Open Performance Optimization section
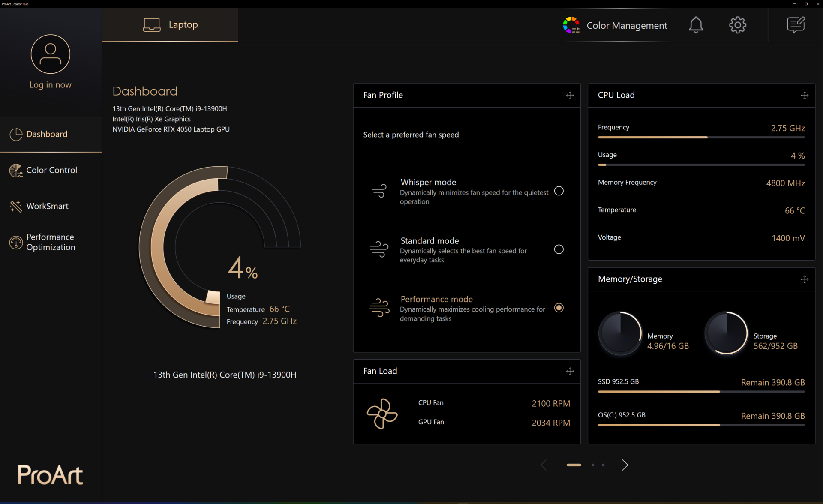This screenshot has width=823, height=504. click(50, 242)
